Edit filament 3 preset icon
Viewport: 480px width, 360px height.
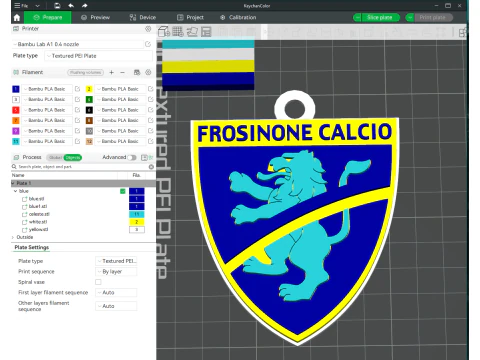click(77, 99)
